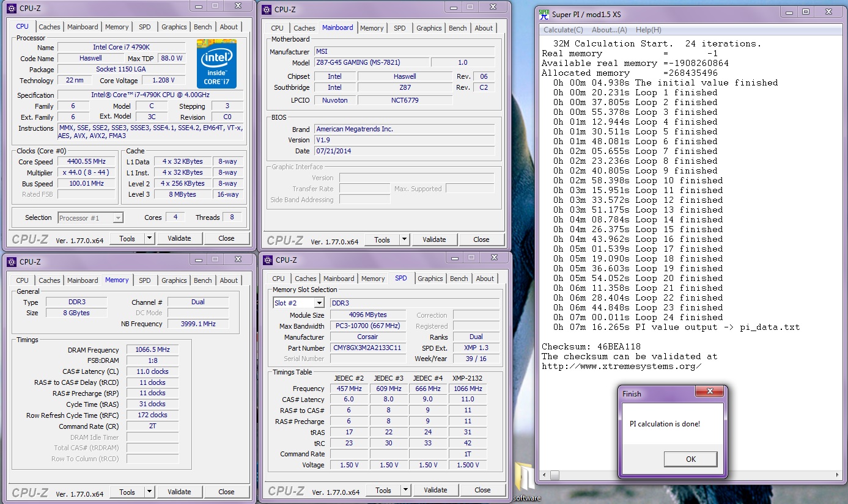Switch to Memory tab in SPD-tab window

pos(373,279)
